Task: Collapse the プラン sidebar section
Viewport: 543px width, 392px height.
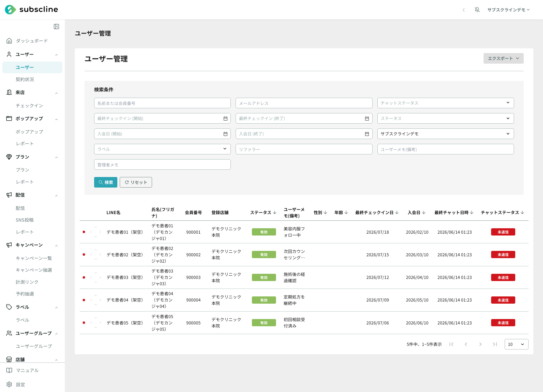Action: 56,157
